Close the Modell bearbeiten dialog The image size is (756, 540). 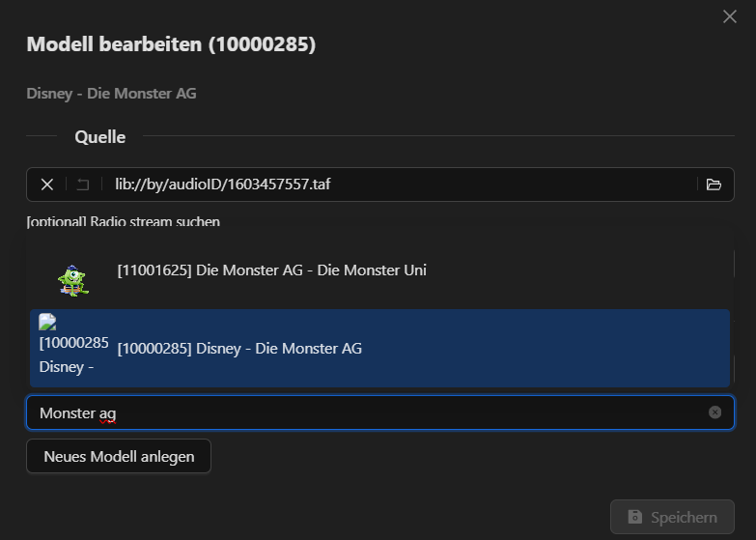(730, 16)
